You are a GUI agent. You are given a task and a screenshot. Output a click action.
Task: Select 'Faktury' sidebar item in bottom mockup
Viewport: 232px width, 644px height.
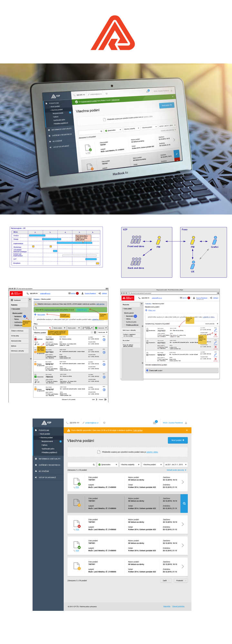[44, 445]
